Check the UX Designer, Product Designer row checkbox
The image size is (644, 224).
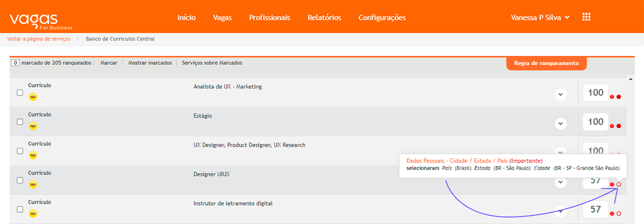point(20,151)
